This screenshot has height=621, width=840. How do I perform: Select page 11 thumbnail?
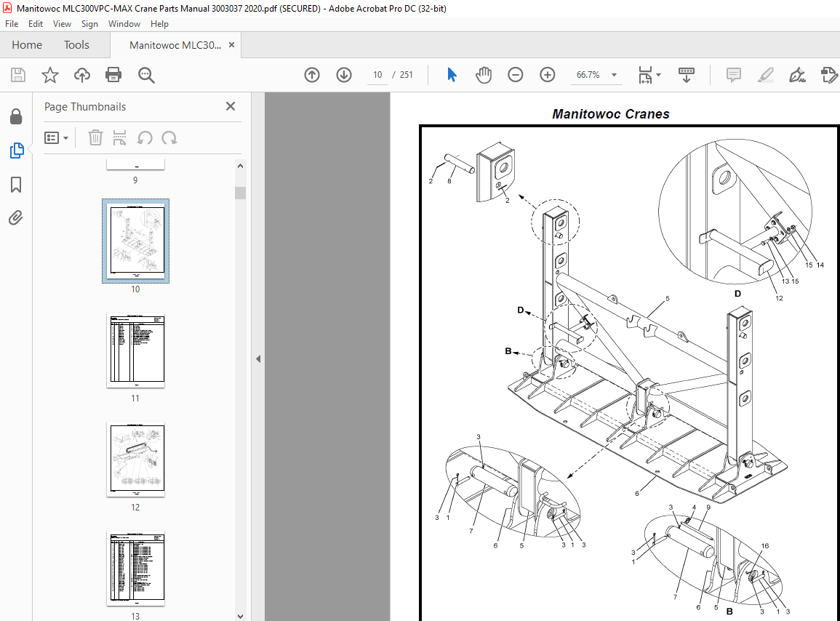pos(135,350)
